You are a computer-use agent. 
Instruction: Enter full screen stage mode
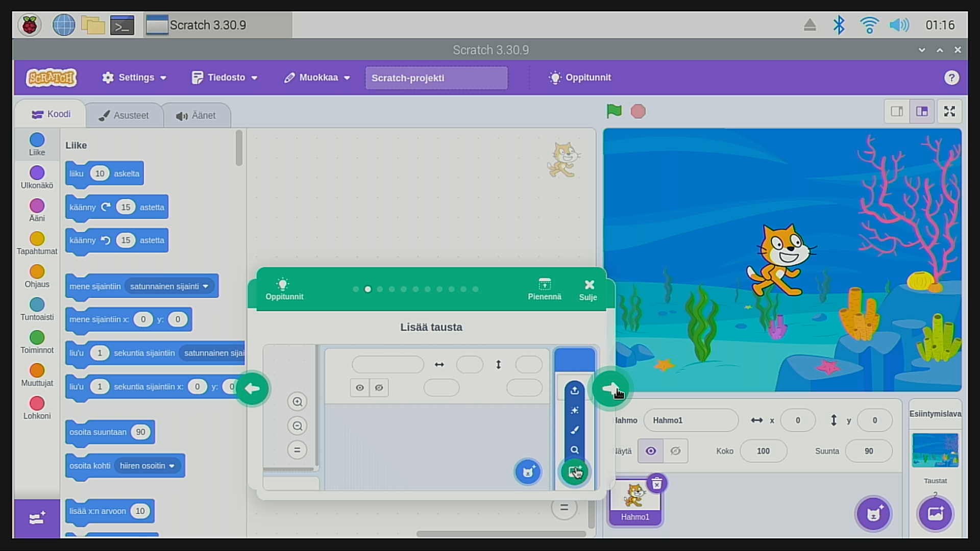click(x=949, y=111)
